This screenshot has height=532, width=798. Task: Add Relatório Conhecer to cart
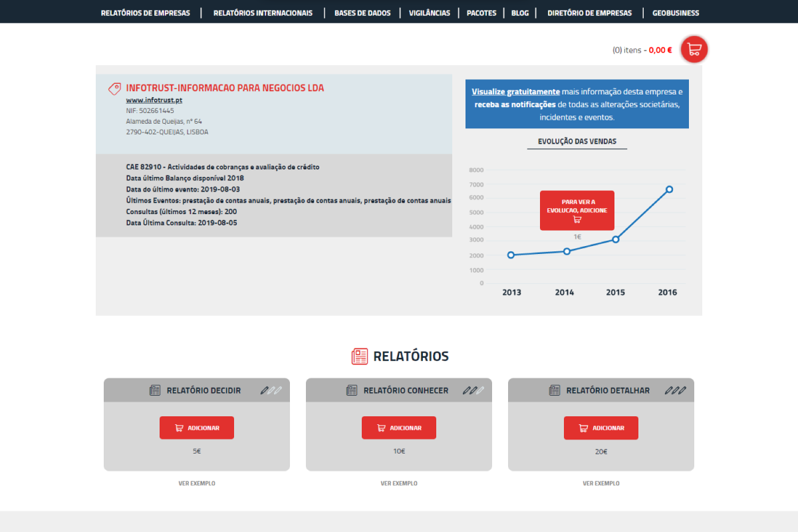pos(399,428)
